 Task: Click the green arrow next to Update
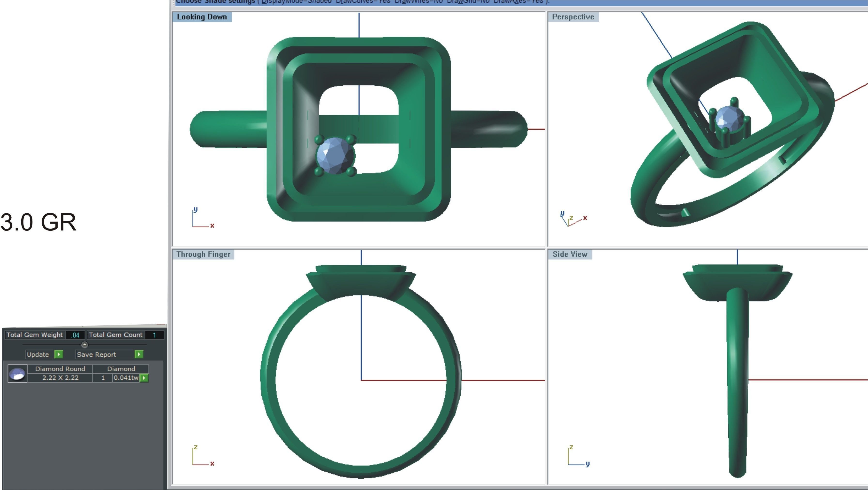(59, 354)
